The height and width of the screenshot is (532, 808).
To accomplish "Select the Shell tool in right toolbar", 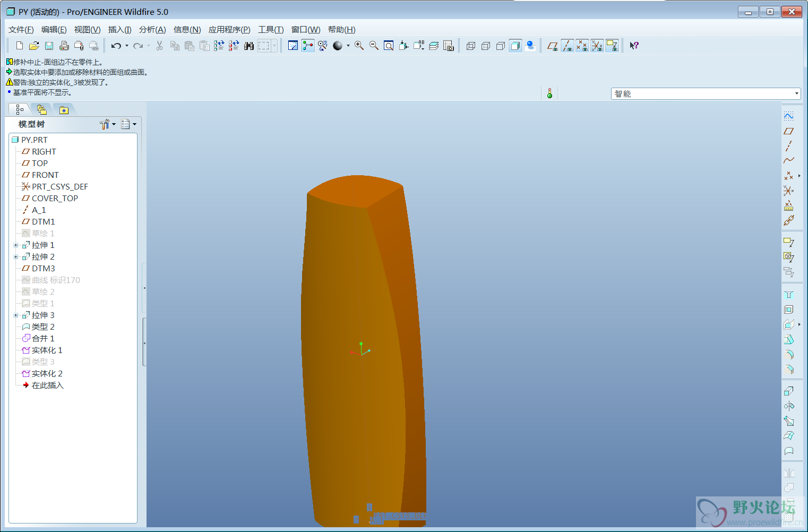I will point(789,310).
